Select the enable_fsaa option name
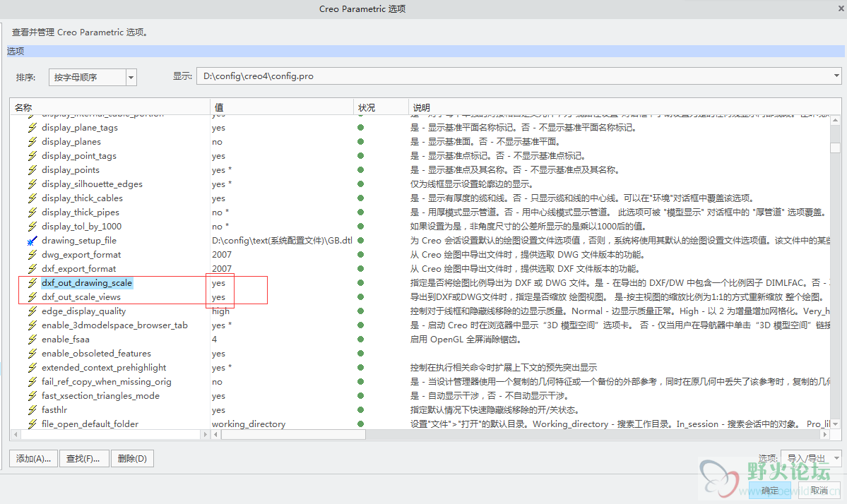Screen dimensions: 847x504 66,340
